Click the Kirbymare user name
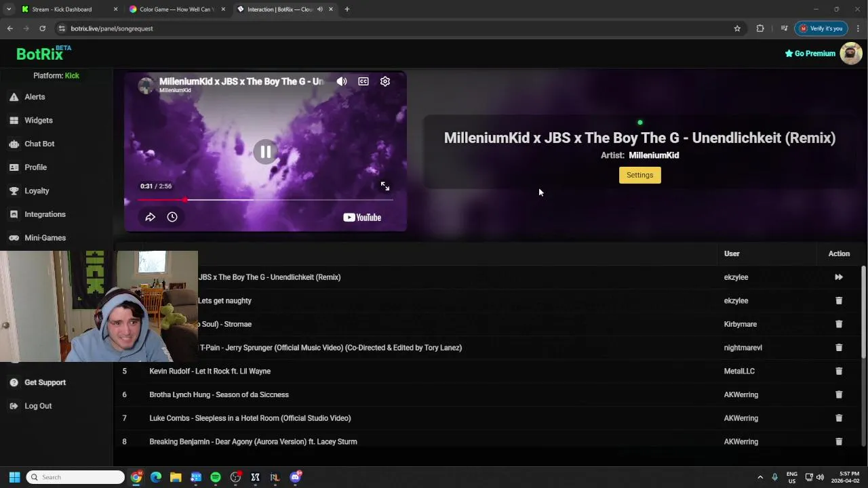 coord(740,324)
